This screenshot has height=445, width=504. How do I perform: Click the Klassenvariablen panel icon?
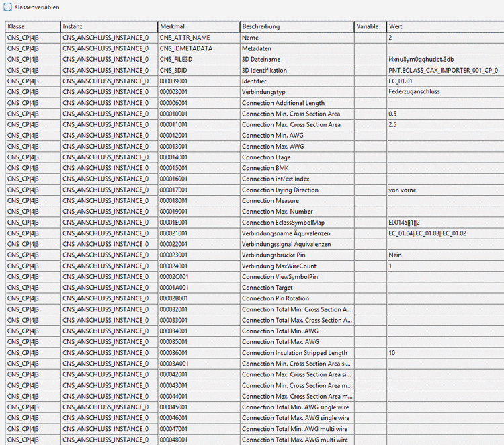(7, 7)
